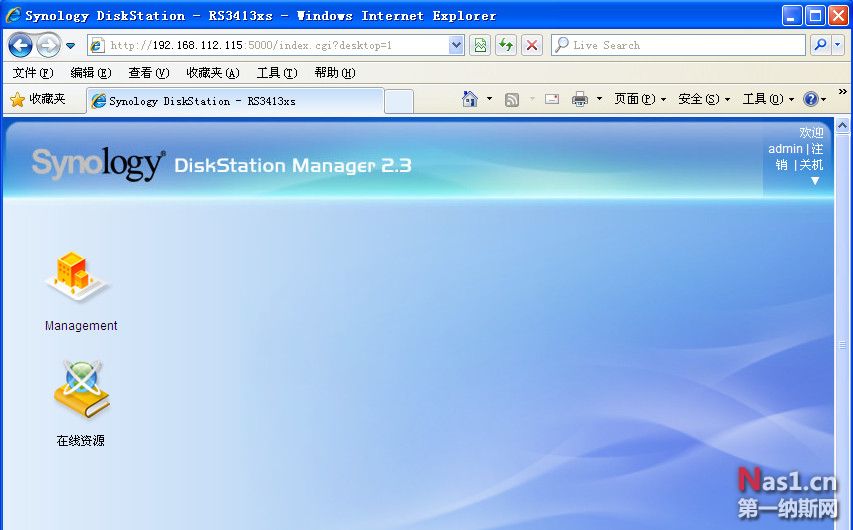Click the Home page icon
Viewport: 853px width, 530px height.
point(469,99)
